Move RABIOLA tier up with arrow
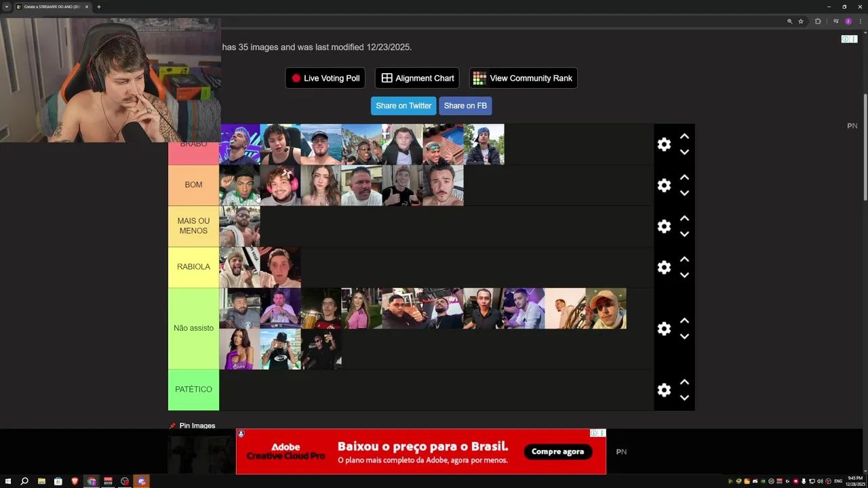Viewport: 868px width, 488px height. (684, 259)
